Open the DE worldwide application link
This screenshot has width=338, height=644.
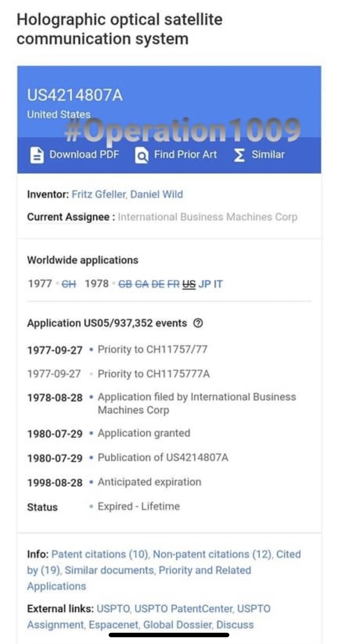click(158, 284)
